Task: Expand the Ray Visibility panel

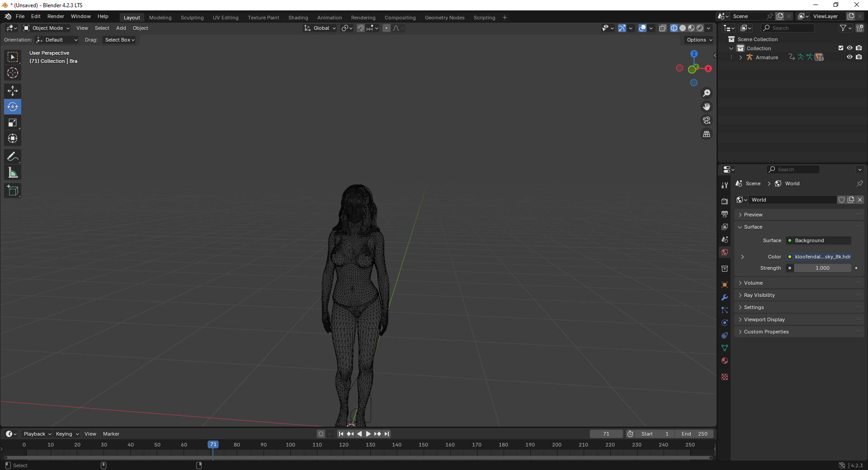Action: pyautogui.click(x=799, y=295)
